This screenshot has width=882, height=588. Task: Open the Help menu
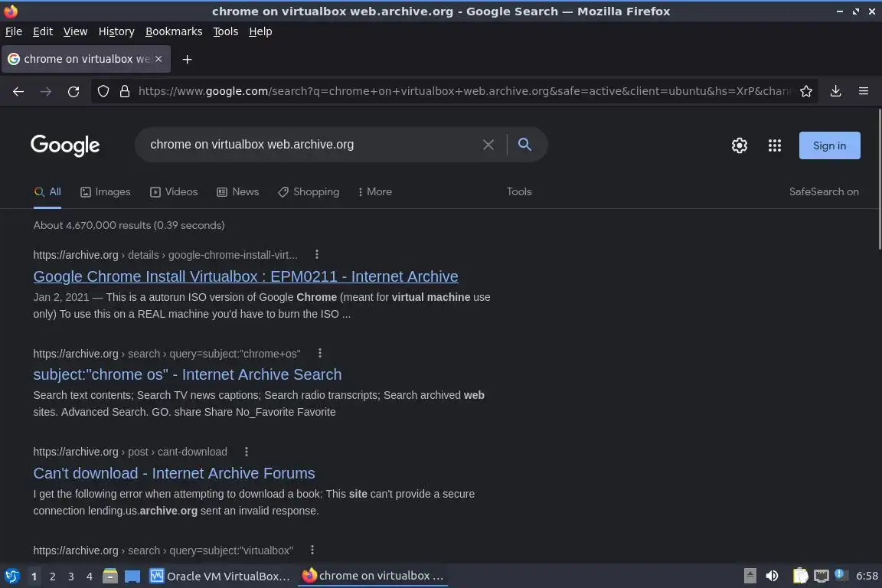pyautogui.click(x=260, y=31)
